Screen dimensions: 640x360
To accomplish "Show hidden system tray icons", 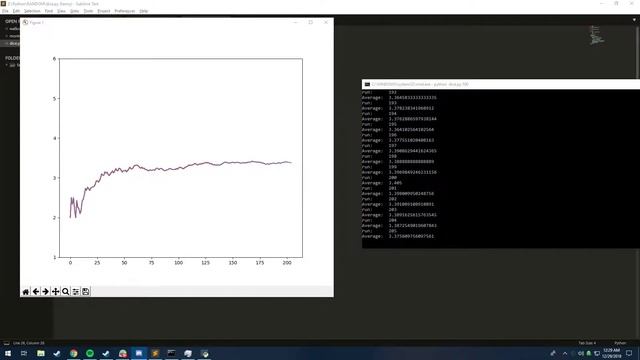I will click(565, 353).
